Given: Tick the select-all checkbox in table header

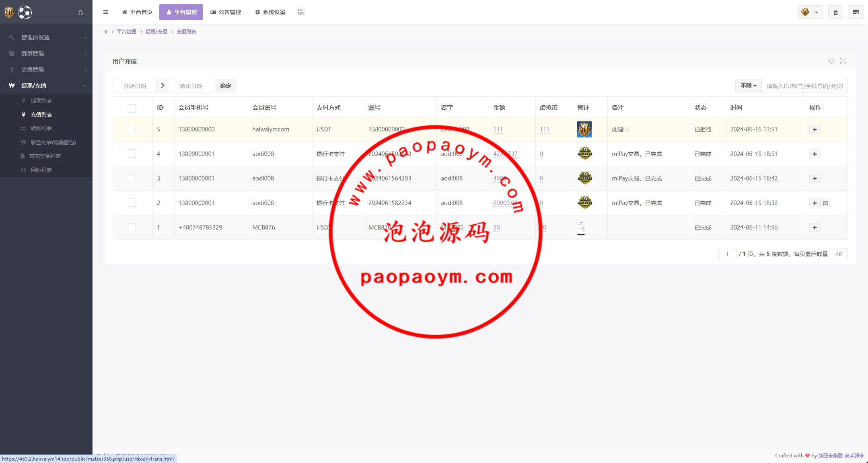Looking at the screenshot, I should click(132, 108).
